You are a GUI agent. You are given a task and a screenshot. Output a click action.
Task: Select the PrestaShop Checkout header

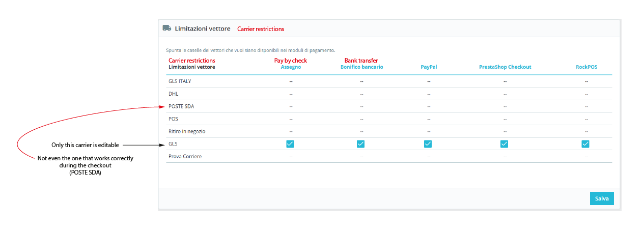pos(505,67)
